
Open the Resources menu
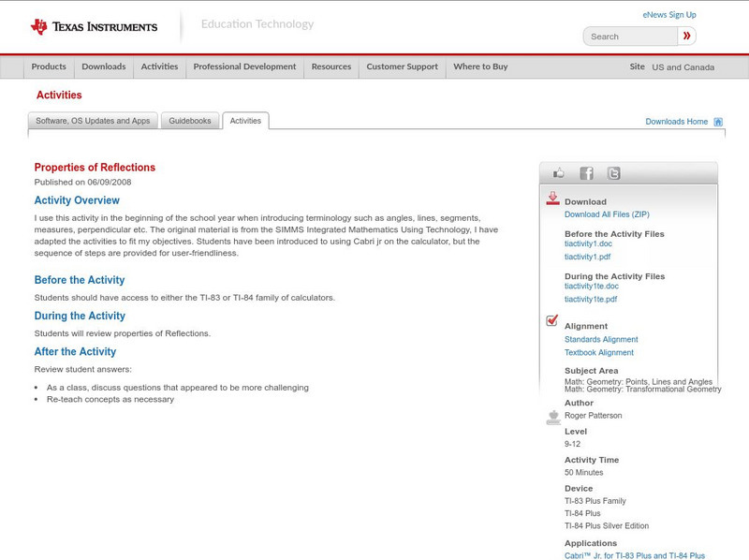331,66
